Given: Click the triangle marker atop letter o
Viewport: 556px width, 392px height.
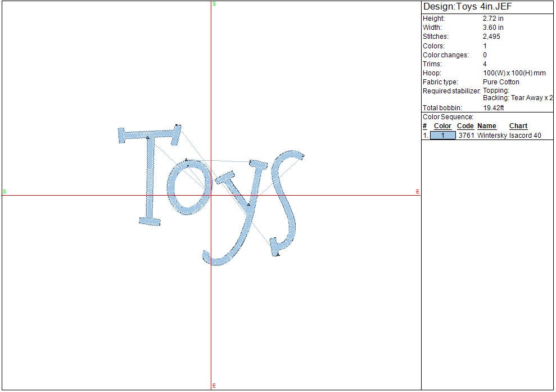Looking at the screenshot, I should pyautogui.click(x=186, y=160).
